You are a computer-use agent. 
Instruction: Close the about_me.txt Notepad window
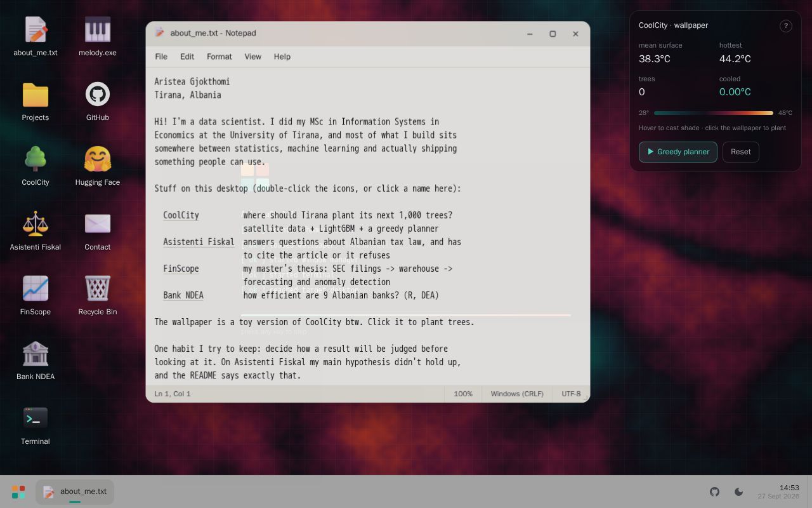(575, 34)
